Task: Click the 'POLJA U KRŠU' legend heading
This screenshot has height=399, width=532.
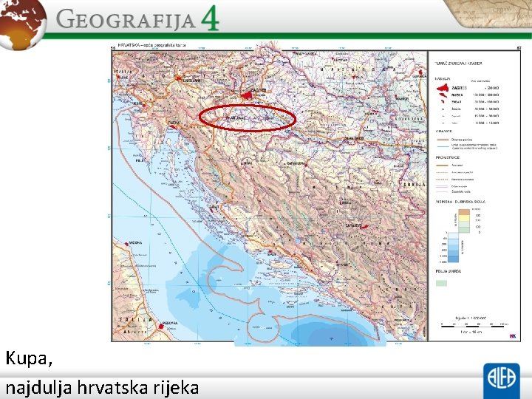Action: (449, 271)
